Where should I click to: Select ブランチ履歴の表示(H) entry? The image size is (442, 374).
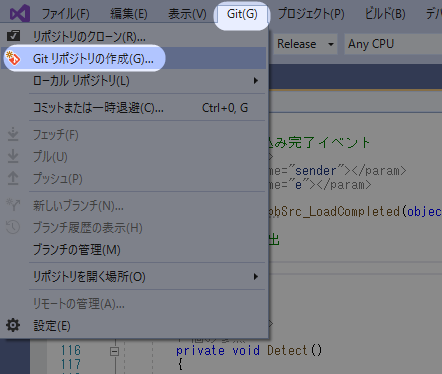pyautogui.click(x=133, y=227)
